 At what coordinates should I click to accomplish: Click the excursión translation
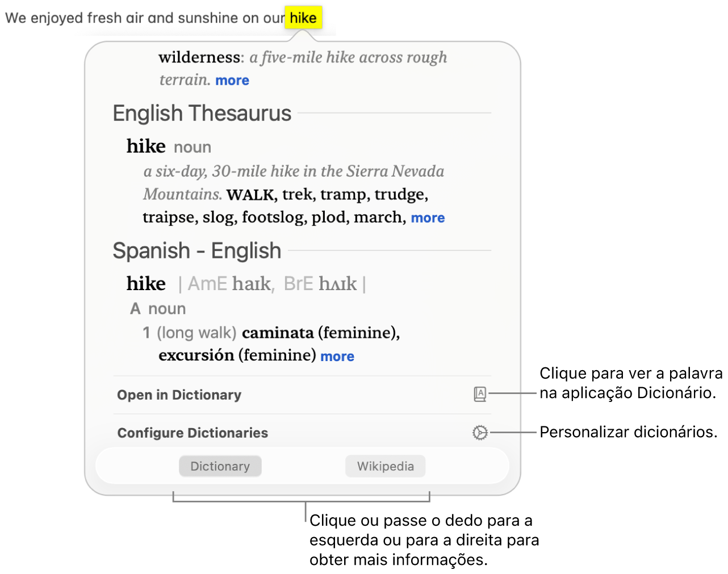pos(195,355)
